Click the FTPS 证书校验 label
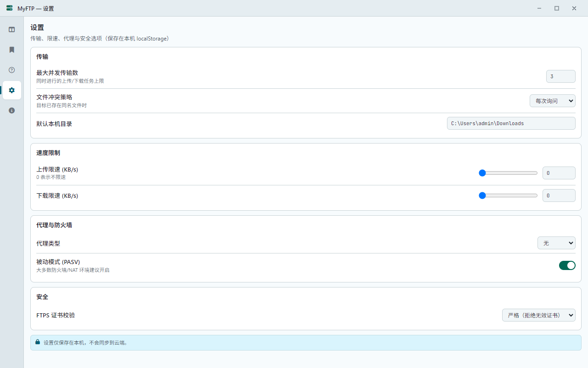 56,315
